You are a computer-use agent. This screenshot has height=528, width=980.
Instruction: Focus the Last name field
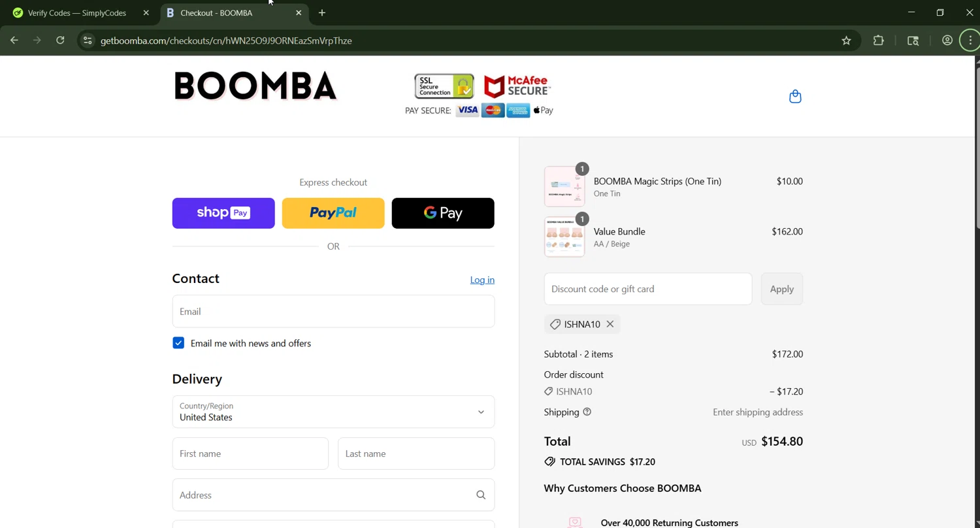click(416, 454)
